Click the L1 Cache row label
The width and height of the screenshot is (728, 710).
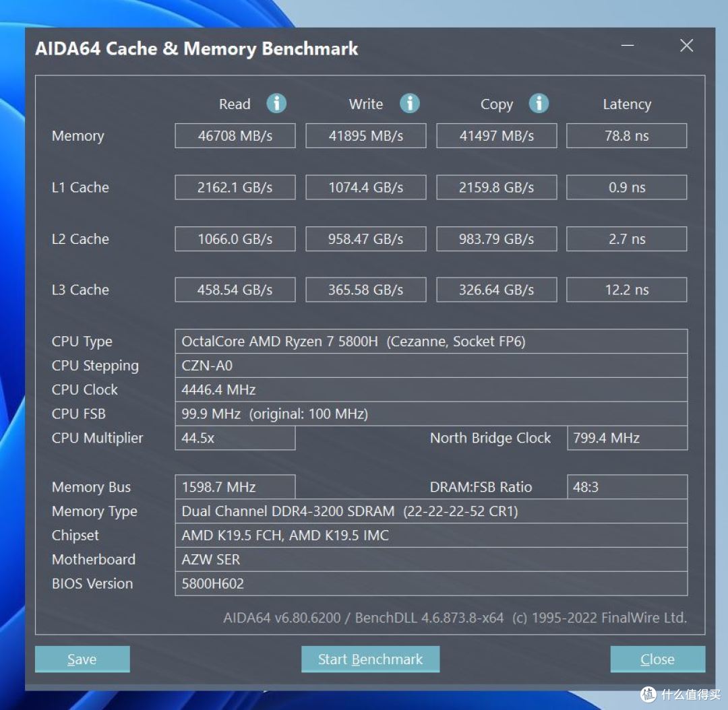tap(80, 187)
